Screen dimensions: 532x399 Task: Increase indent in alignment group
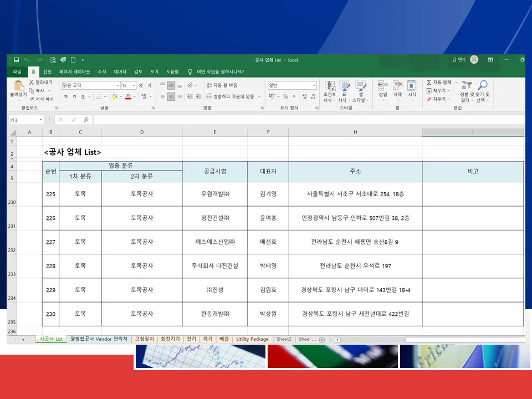[x=198, y=96]
